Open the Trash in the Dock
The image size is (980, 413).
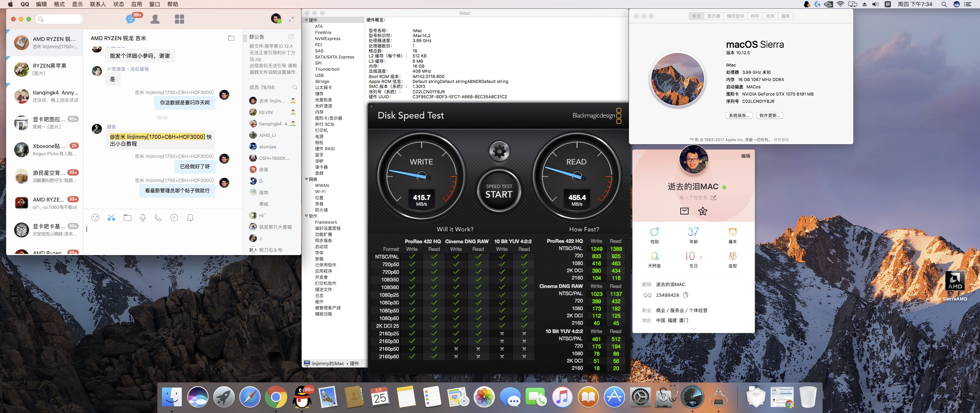[808, 397]
